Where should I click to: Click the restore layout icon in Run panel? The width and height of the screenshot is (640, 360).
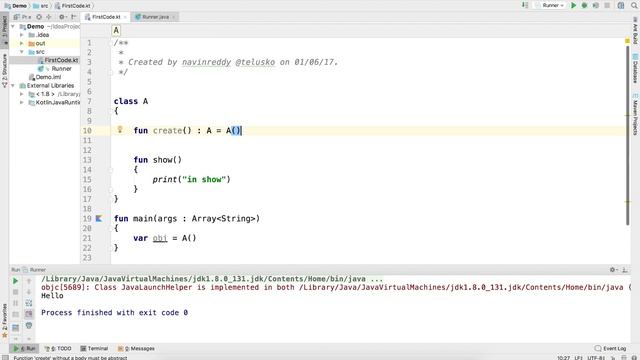click(x=16, y=327)
